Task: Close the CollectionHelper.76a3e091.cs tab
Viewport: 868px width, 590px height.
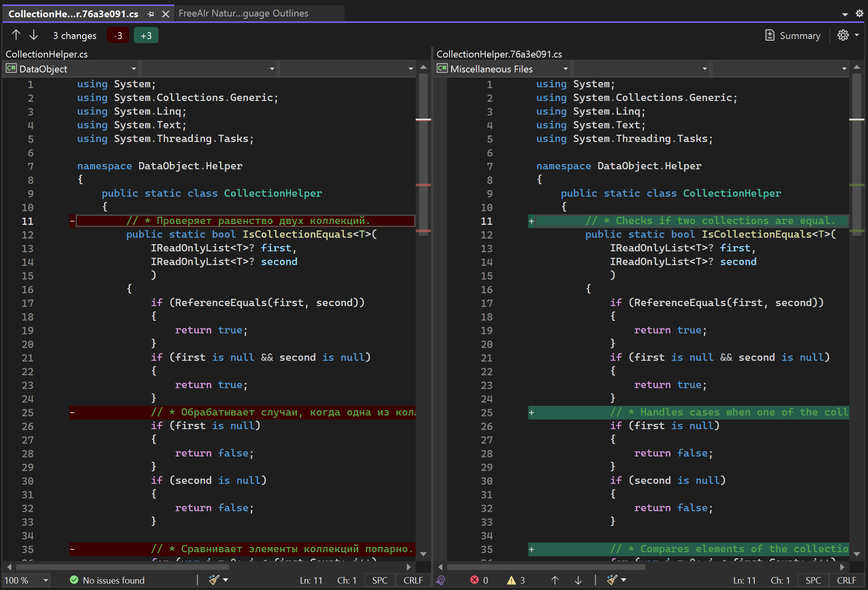Action: (x=165, y=14)
